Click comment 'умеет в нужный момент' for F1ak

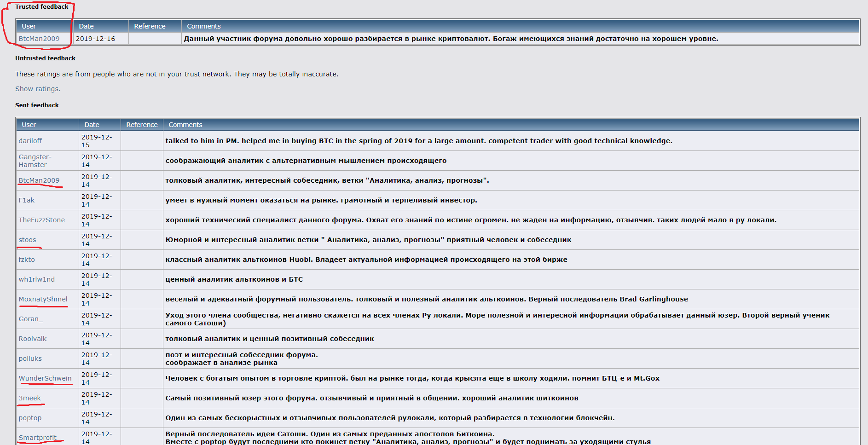tap(321, 200)
